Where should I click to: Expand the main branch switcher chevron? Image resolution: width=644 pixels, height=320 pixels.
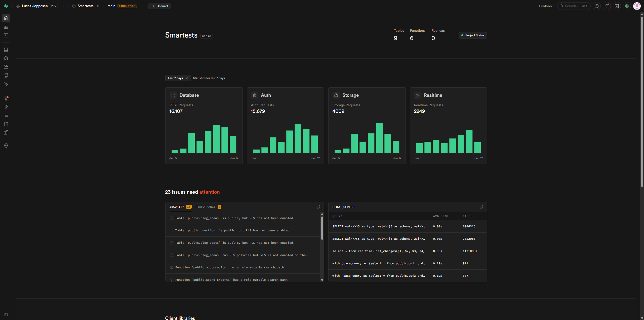(x=142, y=6)
